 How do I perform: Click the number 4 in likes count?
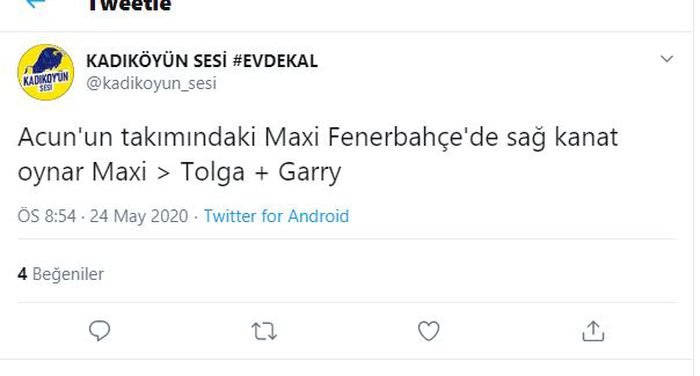click(22, 274)
